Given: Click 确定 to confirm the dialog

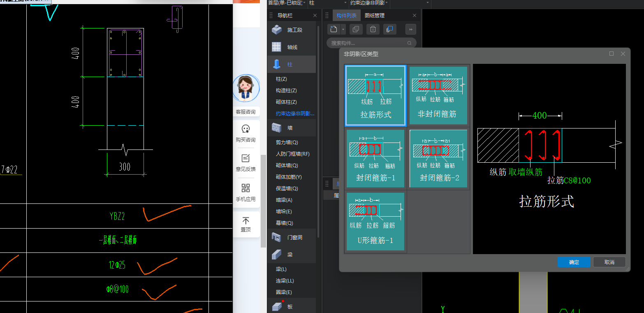Looking at the screenshot, I should pyautogui.click(x=574, y=262).
